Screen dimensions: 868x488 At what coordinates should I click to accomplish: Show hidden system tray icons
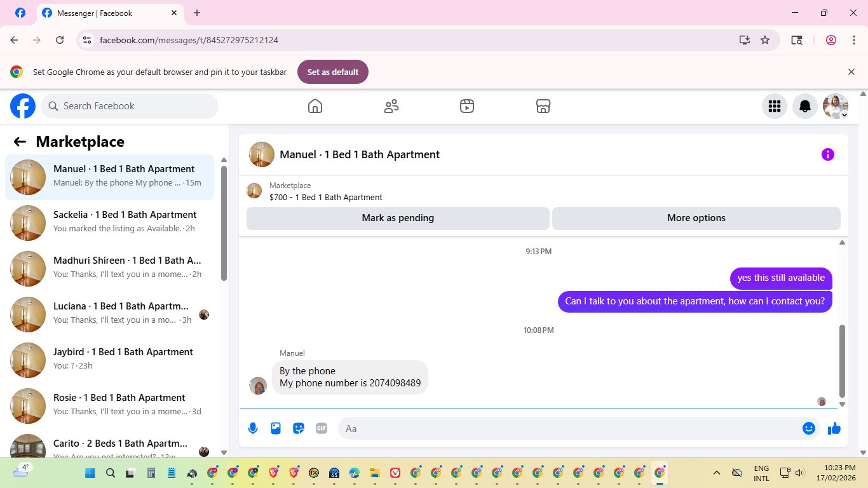[x=717, y=473]
